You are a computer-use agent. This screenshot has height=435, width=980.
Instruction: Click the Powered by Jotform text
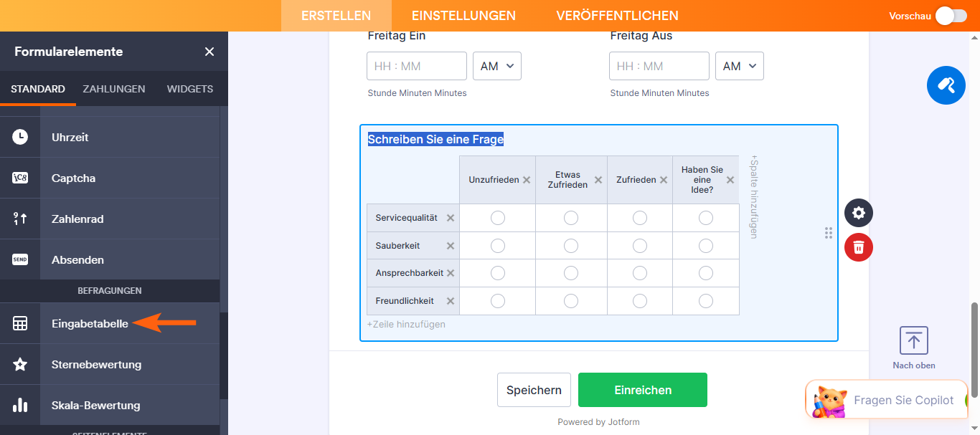598,422
